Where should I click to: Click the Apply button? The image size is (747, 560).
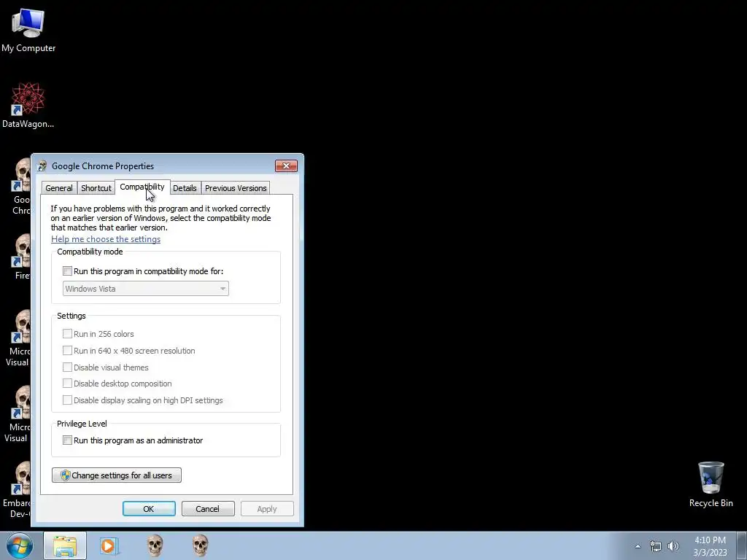267,508
